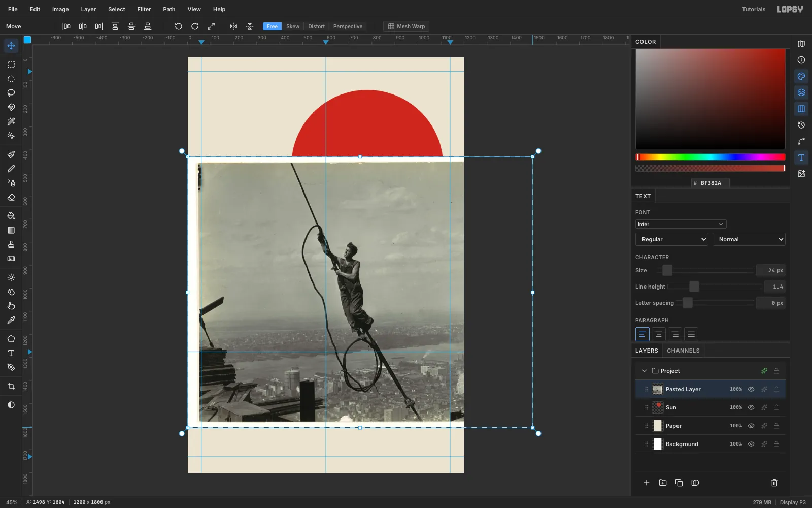
Task: Click the Sun layer thumbnail
Action: tap(658, 407)
